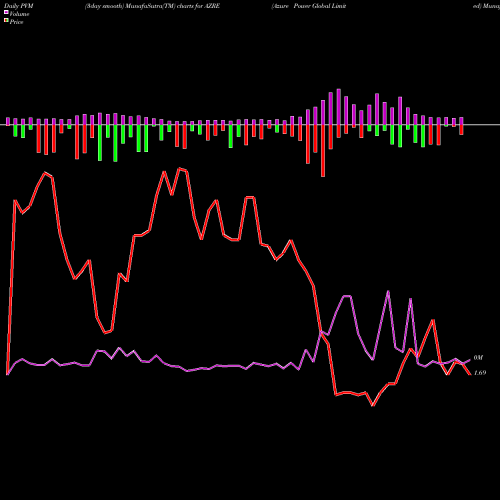Click the Volume legend color swatch
Viewport: 500px width, 500px height.
[x=6, y=13]
